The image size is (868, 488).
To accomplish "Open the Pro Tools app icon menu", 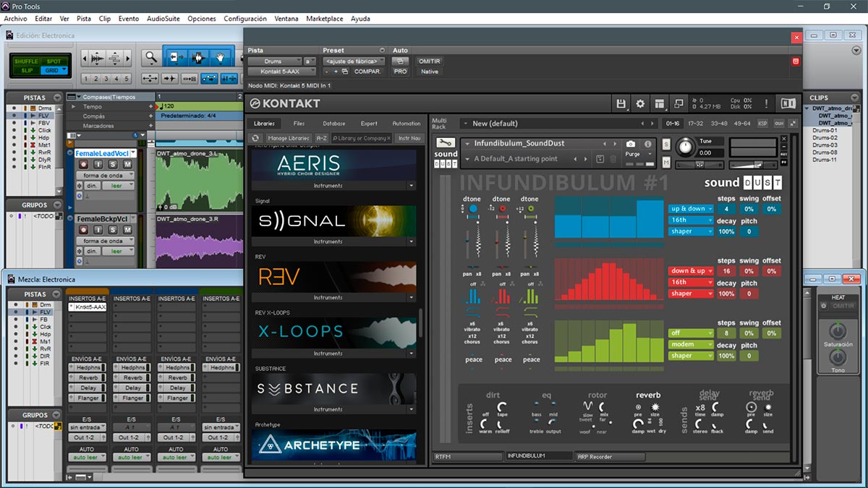I will click(6, 6).
